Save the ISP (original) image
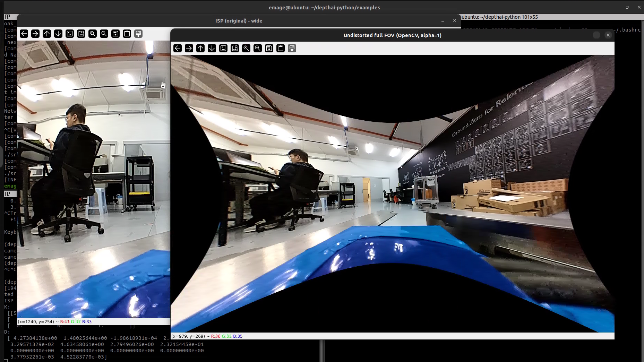 [115, 34]
